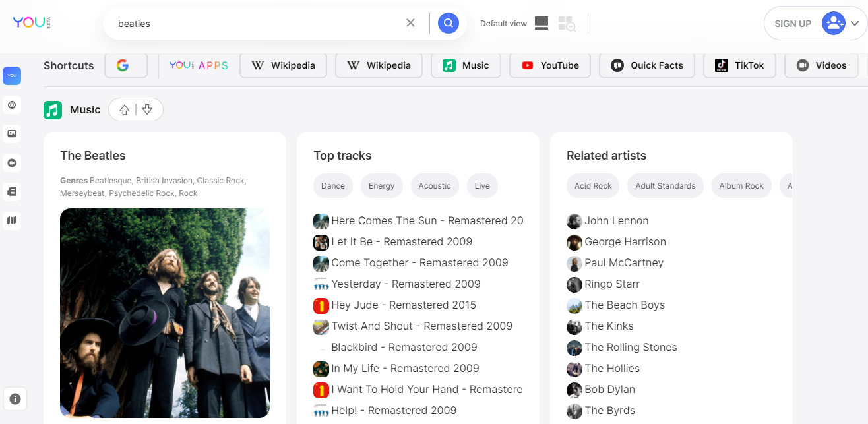Expand the account chevron next to avatar
Viewport: 868px width, 424px height.
855,24
